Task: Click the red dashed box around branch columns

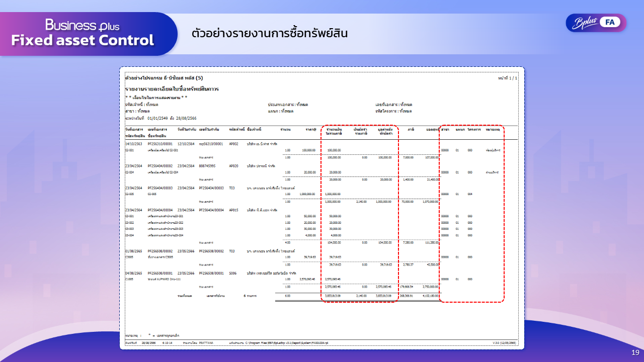Action: [x=472, y=211]
